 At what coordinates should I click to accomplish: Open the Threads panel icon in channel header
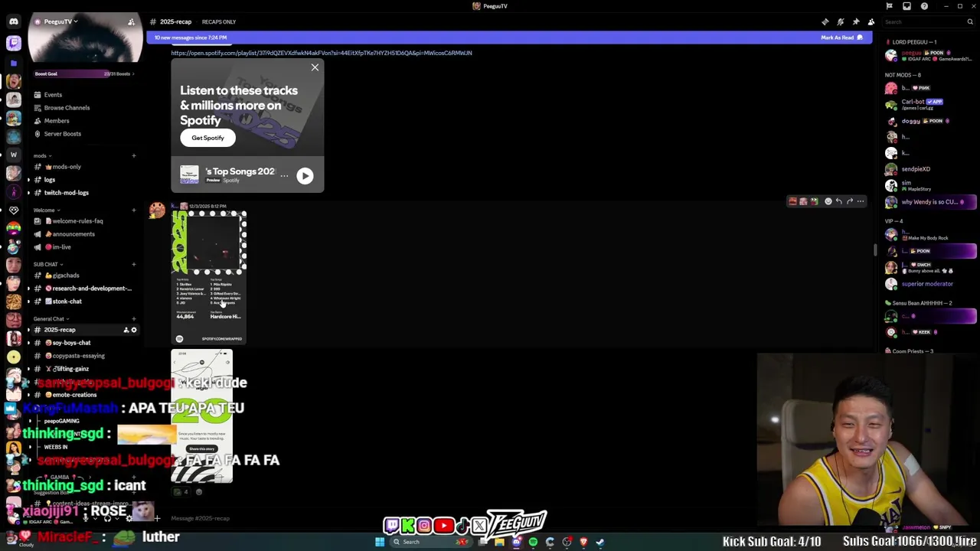pos(825,21)
